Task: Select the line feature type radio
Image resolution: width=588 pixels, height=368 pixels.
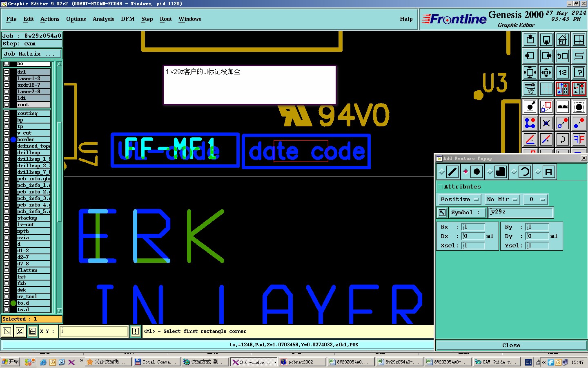Action: pyautogui.click(x=441, y=172)
